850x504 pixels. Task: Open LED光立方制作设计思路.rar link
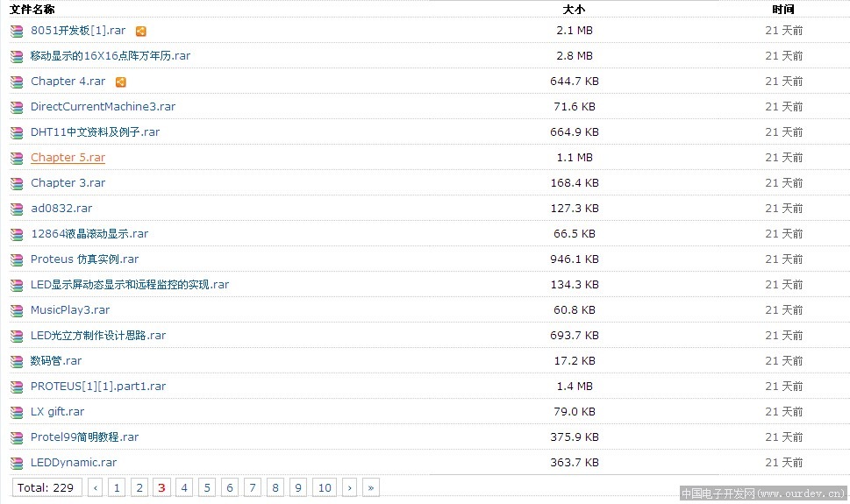(x=98, y=336)
